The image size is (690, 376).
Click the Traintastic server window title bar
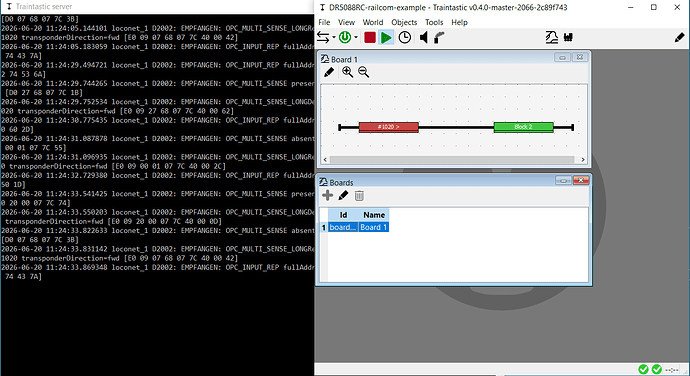point(157,7)
